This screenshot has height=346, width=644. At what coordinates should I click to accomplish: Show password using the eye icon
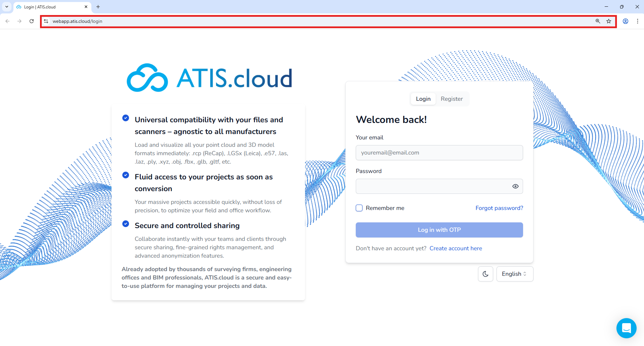coord(515,186)
